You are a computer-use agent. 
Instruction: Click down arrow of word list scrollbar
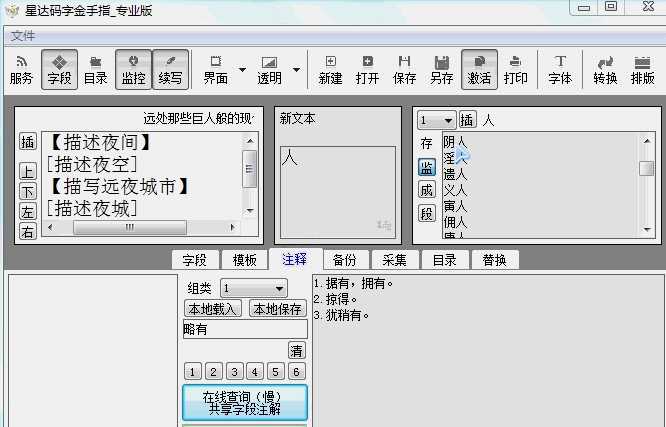point(647,229)
